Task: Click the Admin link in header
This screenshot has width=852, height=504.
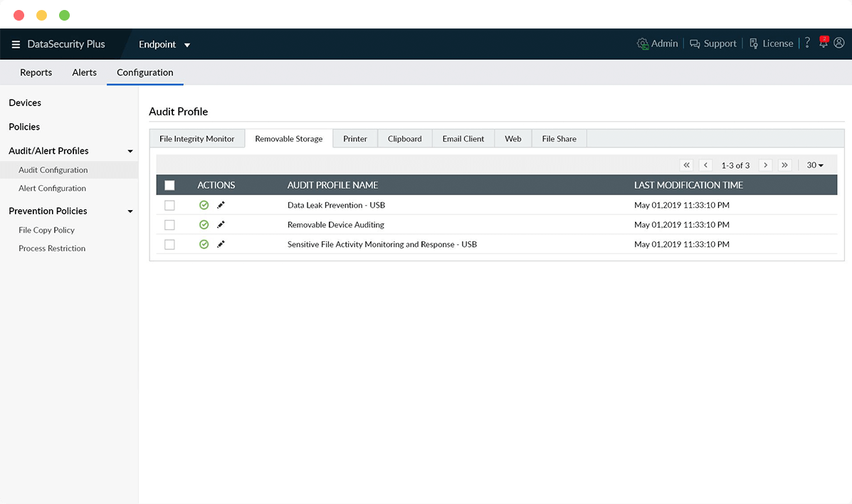Action: coord(665,43)
